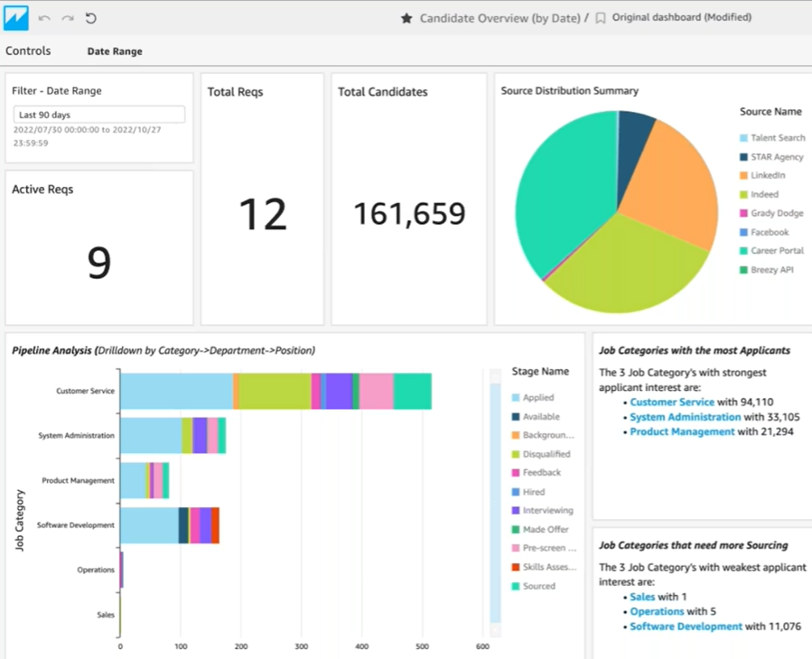Screen dimensions: 812x659
Task: Click the Applied stage legend swatch
Action: [515, 397]
